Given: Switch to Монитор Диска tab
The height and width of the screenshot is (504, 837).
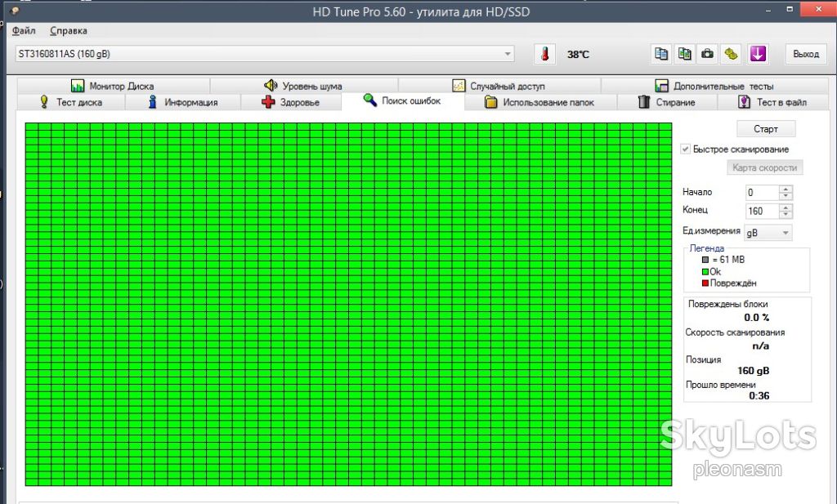Looking at the screenshot, I should [x=113, y=86].
